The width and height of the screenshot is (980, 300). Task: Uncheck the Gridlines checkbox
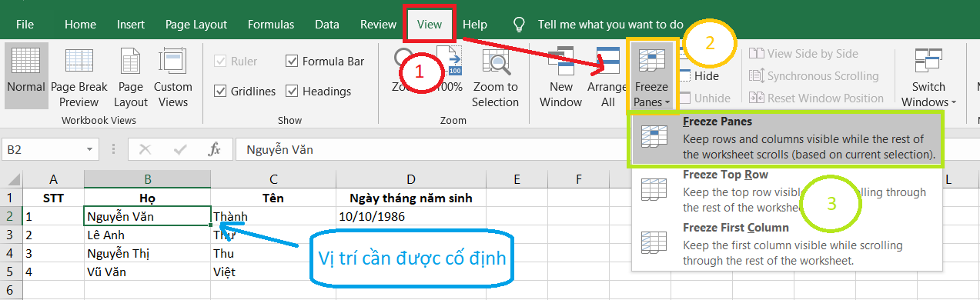click(x=245, y=91)
